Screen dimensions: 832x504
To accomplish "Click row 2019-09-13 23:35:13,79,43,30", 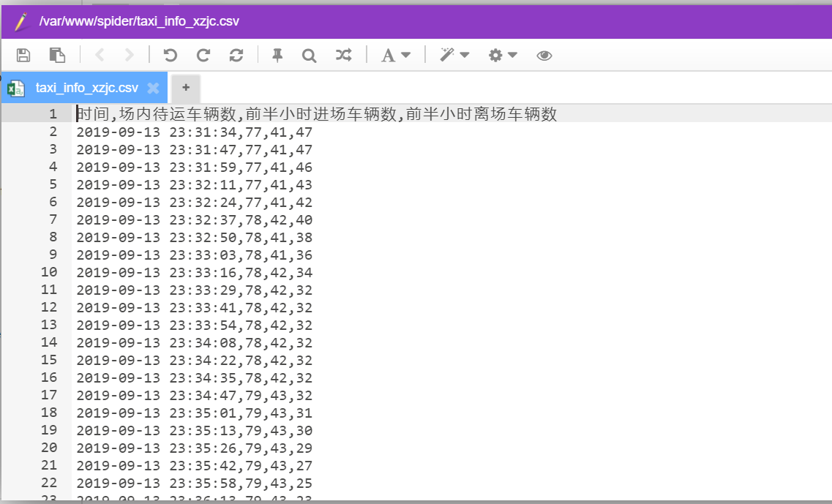I will point(194,429).
